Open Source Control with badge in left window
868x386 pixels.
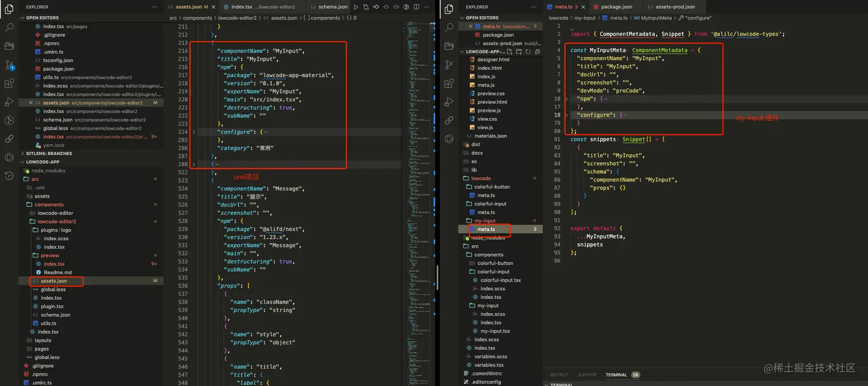[9, 65]
